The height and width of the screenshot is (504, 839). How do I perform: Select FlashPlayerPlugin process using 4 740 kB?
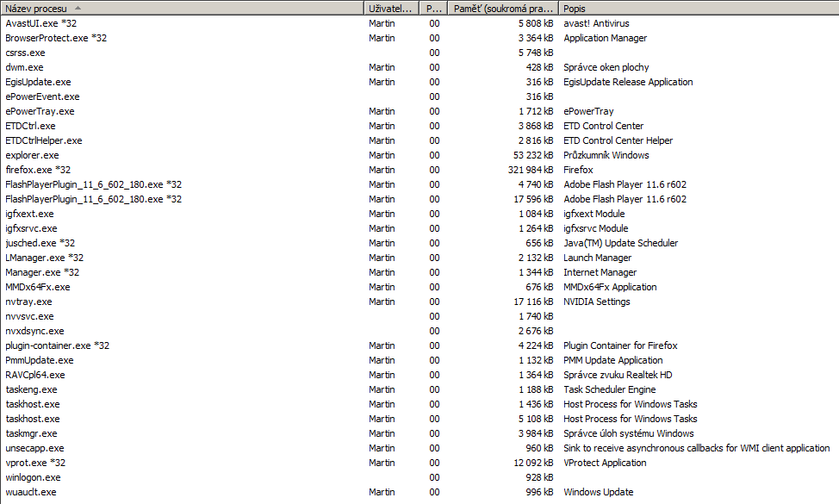94,184
